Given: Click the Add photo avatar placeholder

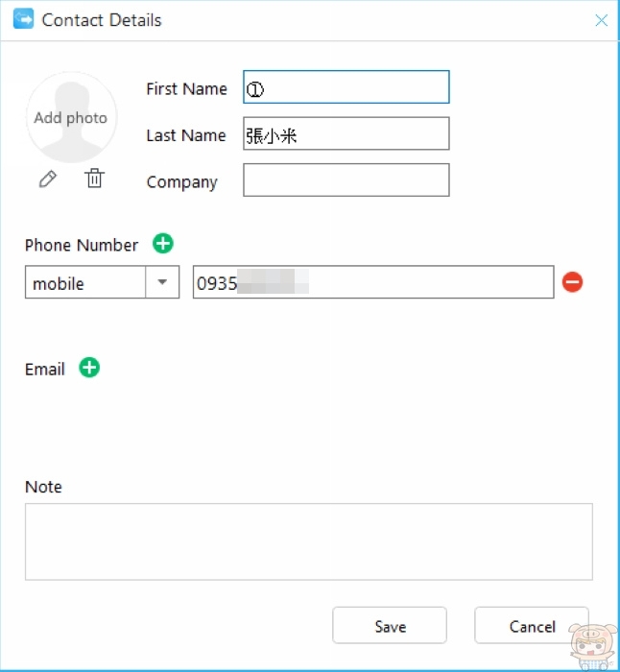Looking at the screenshot, I should pos(71,118).
